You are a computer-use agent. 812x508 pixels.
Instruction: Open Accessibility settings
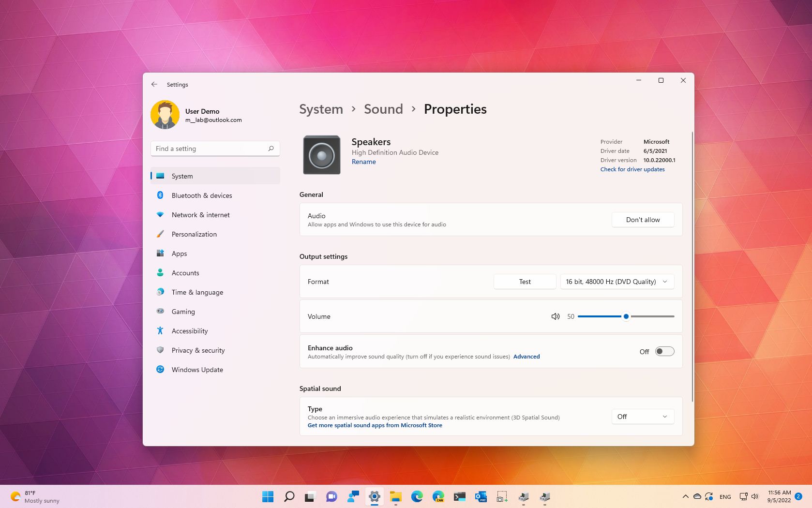[x=190, y=331]
